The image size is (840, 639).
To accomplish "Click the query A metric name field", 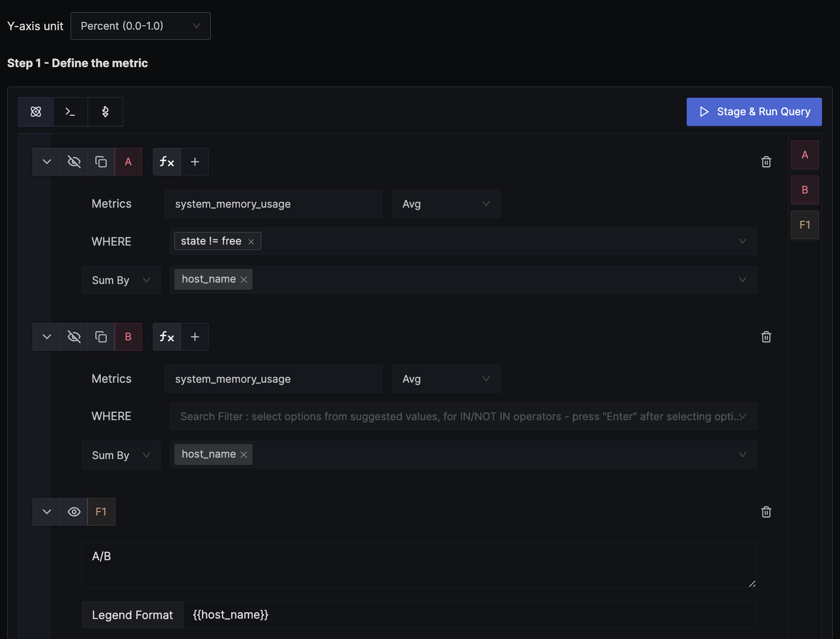I will coord(274,204).
